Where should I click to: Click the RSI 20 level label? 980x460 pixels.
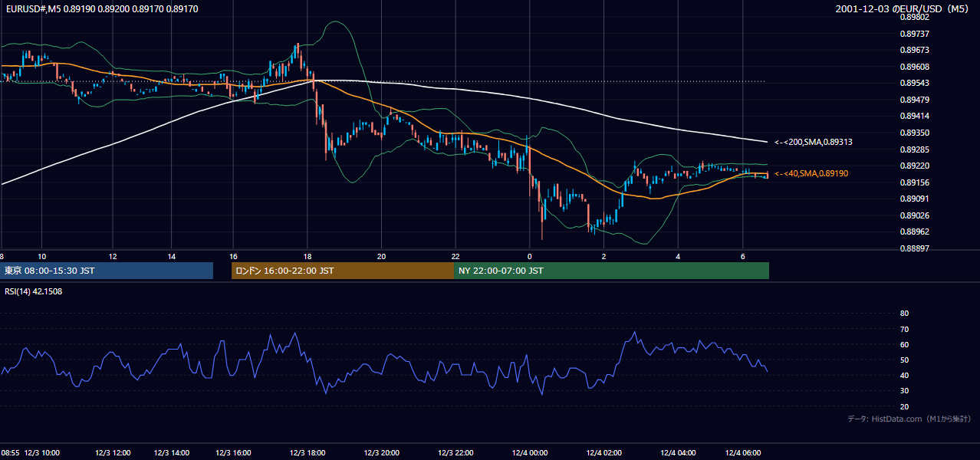pyautogui.click(x=904, y=407)
